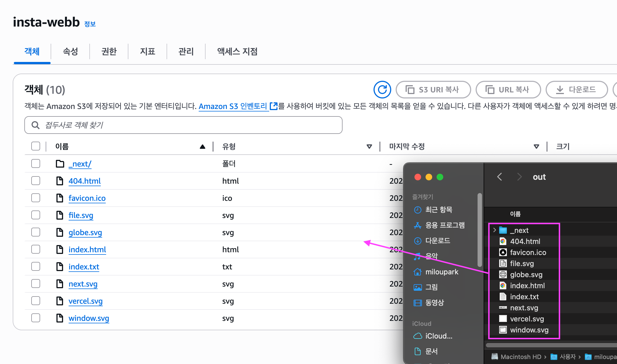Open the 마지막 수정 filter dropdown
617x364 pixels.
point(536,146)
